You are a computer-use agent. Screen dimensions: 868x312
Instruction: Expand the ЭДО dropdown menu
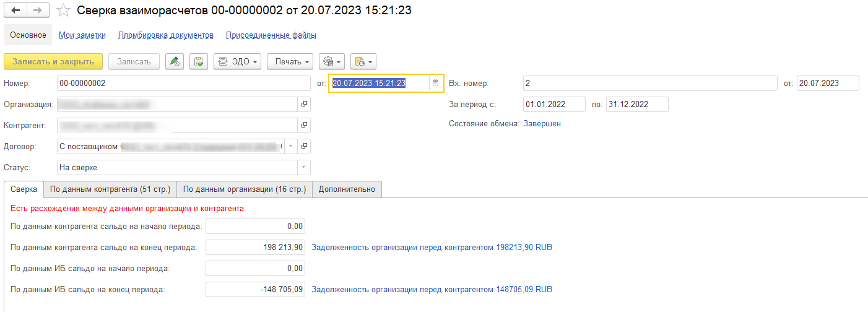pyautogui.click(x=237, y=61)
